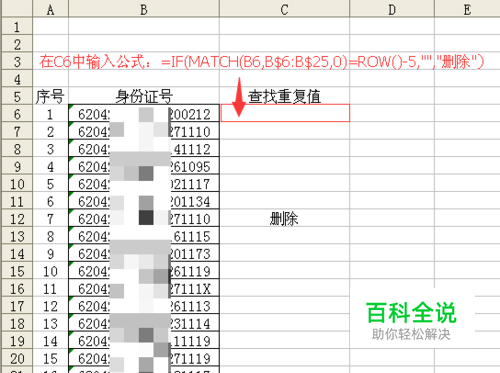Select ID cell ending in 41112
The height and width of the screenshot is (373, 500).
click(x=144, y=149)
